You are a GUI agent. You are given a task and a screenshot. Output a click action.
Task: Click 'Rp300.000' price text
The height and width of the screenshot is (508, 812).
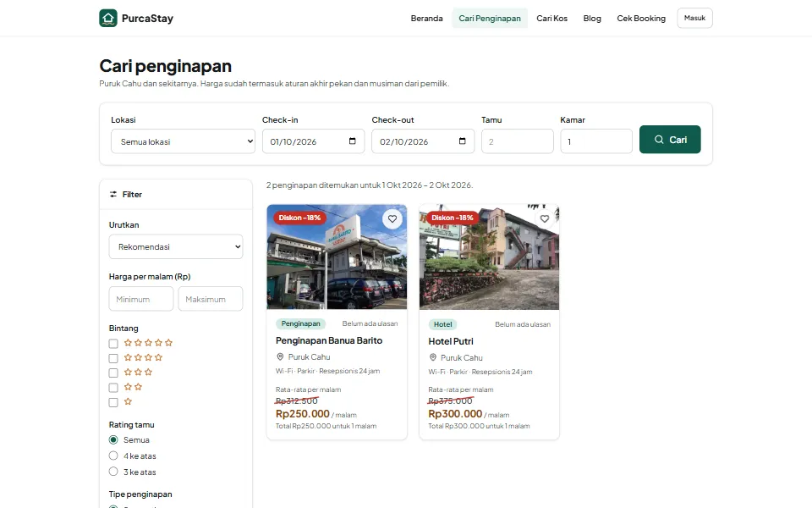[x=455, y=414]
